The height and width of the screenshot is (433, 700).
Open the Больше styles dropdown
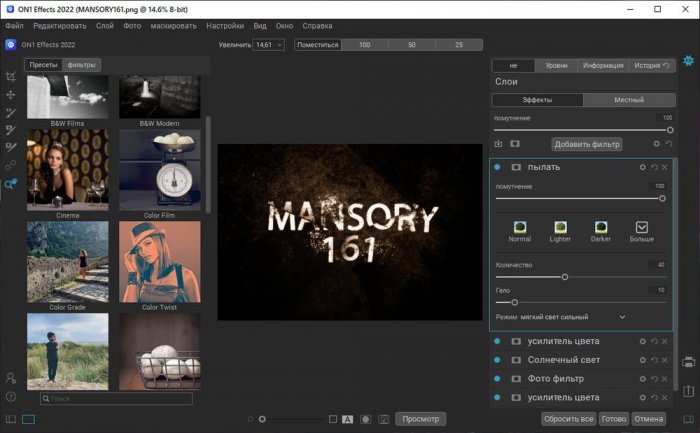point(642,228)
